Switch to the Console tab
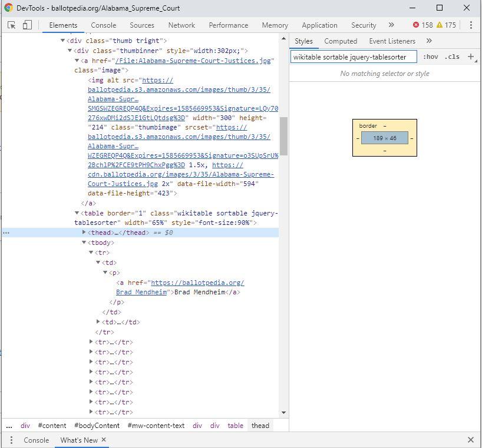 (103, 25)
